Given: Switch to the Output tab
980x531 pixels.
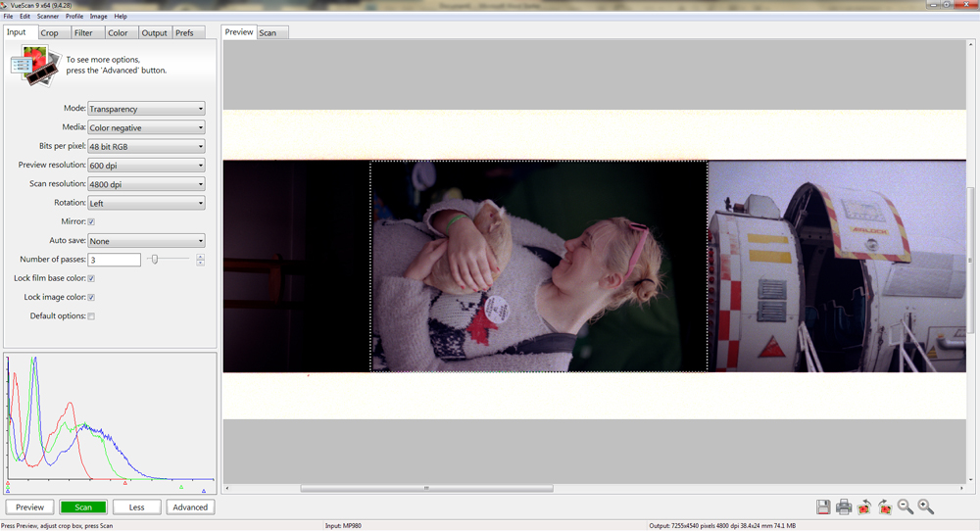Looking at the screenshot, I should click(x=155, y=33).
